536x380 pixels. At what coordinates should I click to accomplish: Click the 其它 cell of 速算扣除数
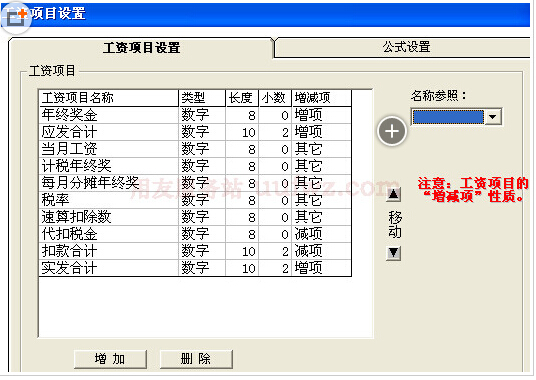(x=321, y=217)
